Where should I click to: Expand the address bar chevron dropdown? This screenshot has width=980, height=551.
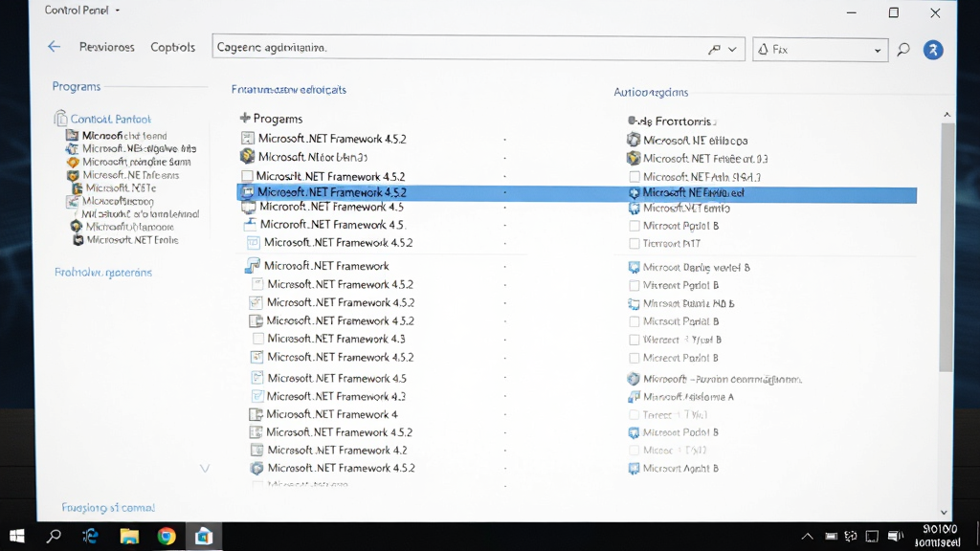tap(732, 50)
